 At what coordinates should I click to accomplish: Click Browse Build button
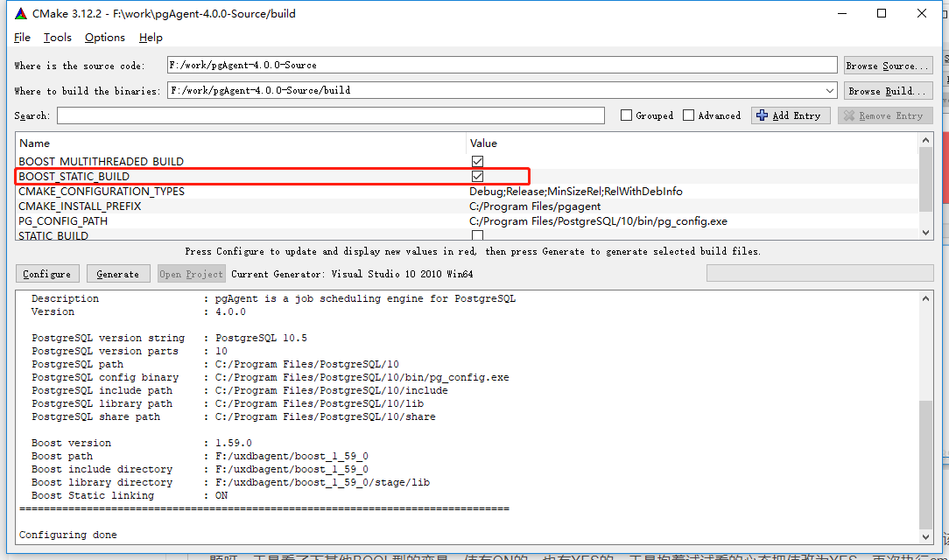click(x=888, y=91)
